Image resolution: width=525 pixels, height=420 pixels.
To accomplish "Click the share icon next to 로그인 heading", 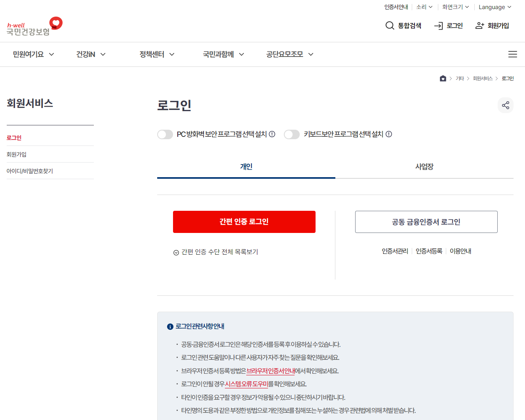I will pyautogui.click(x=506, y=105).
